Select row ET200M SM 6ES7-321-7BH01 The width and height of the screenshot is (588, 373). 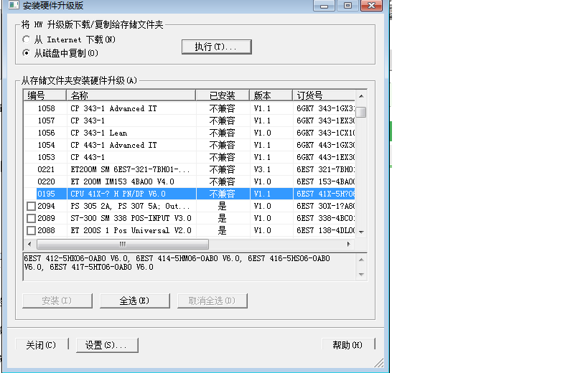[190, 169]
